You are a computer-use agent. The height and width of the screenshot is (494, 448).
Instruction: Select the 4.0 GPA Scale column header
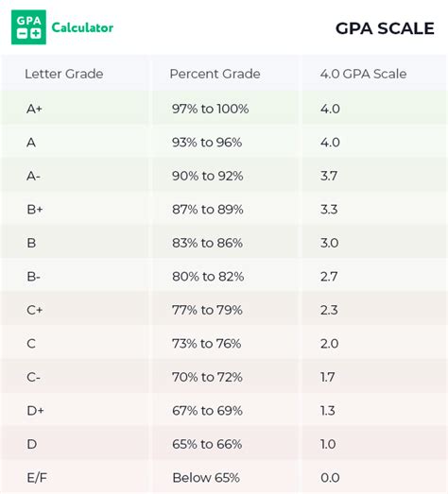click(x=363, y=74)
